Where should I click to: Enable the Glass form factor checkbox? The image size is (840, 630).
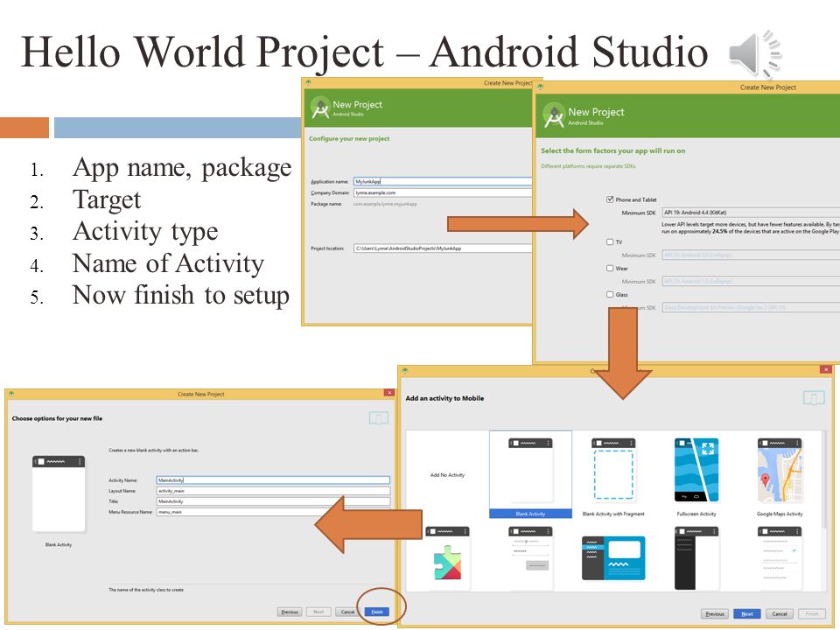tap(610, 294)
